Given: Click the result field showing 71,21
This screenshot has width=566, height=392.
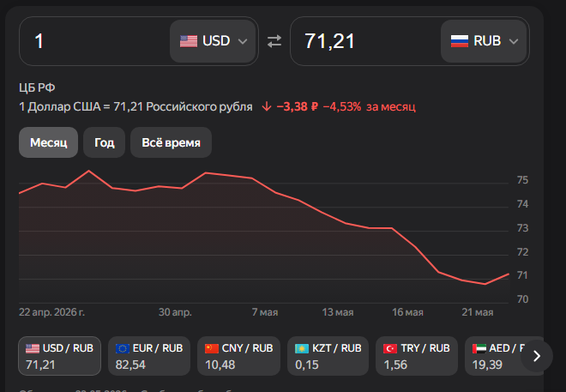Looking at the screenshot, I should pyautogui.click(x=365, y=41).
